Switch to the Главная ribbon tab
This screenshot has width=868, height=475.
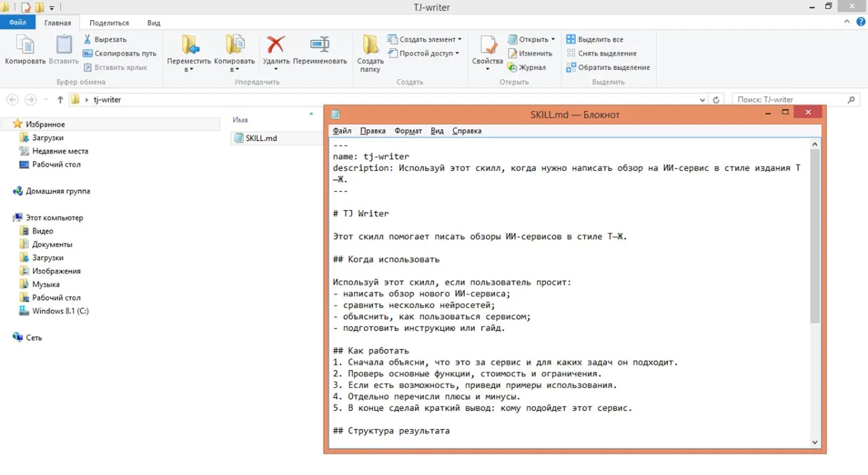[58, 23]
